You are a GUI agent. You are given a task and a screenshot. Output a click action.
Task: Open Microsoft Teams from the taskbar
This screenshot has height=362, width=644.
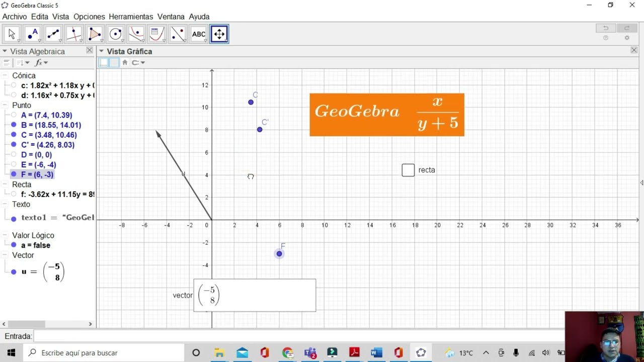click(310, 352)
